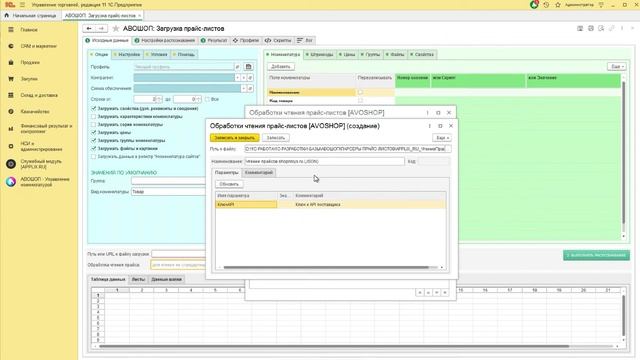Open CRM и маркетинг section
Image resolution: width=640 pixels, height=360 pixels.
[38, 46]
